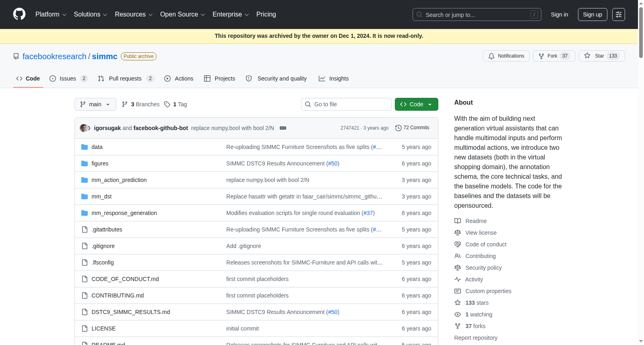Click the Sign in link
644x345 pixels.
[559, 14]
